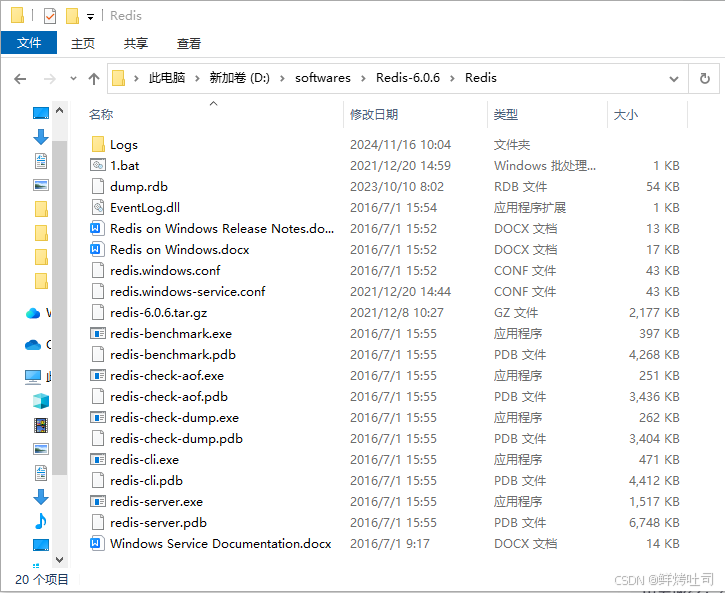
Task: Select the dump.rdb file icon
Action: [98, 186]
